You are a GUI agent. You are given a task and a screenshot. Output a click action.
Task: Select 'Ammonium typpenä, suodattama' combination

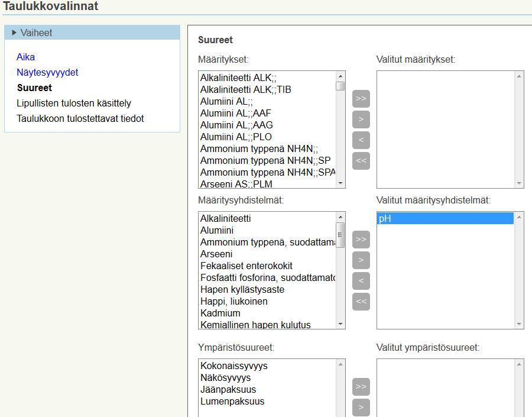[267, 242]
